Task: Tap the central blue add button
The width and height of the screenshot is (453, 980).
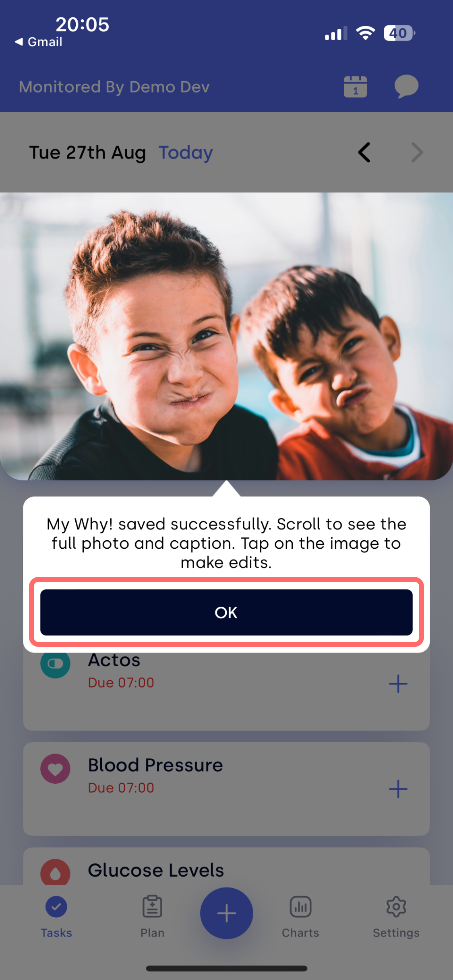Action: coord(227,913)
